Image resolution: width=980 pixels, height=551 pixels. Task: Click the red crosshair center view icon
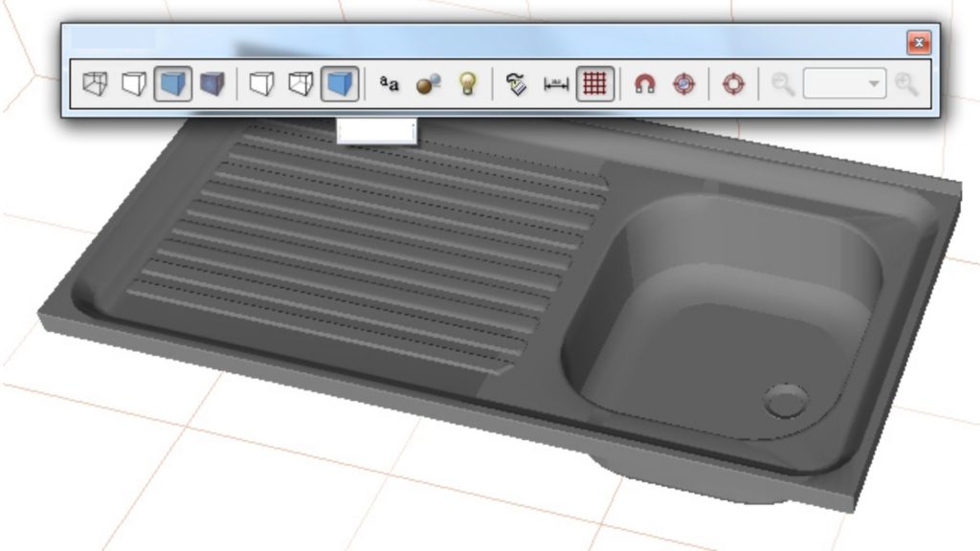point(733,84)
